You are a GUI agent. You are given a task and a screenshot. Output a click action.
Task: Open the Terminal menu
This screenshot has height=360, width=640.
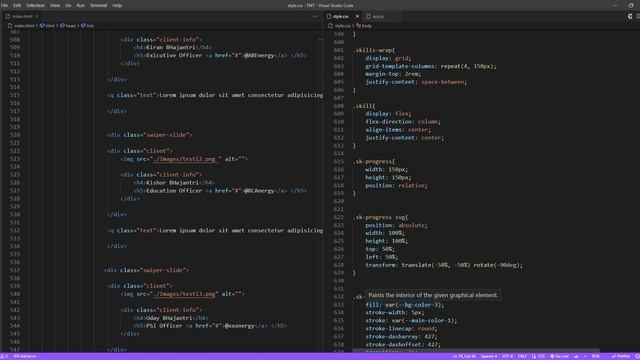point(98,5)
